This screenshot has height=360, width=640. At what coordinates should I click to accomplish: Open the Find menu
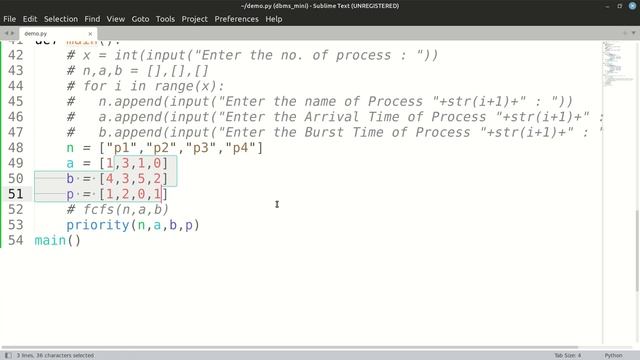[92, 19]
